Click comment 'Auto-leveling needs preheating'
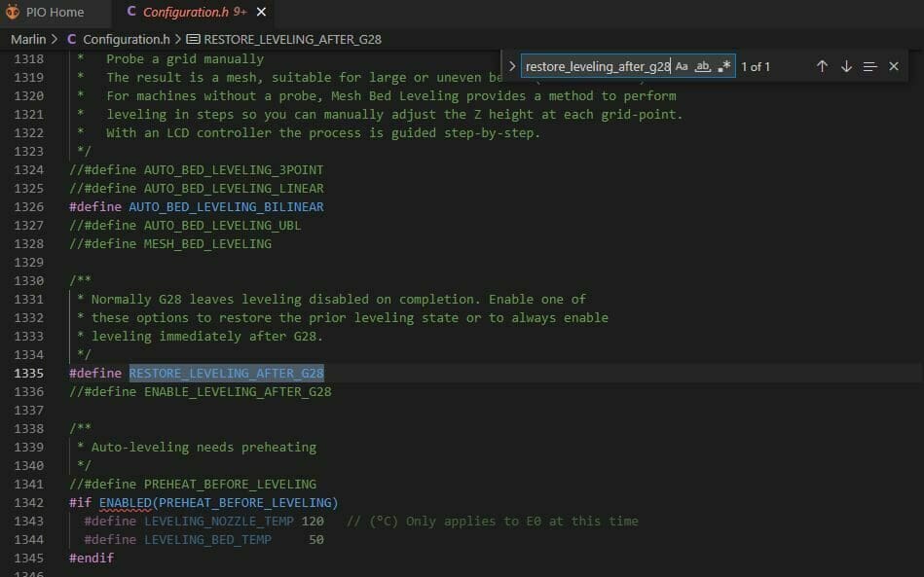 (203, 448)
